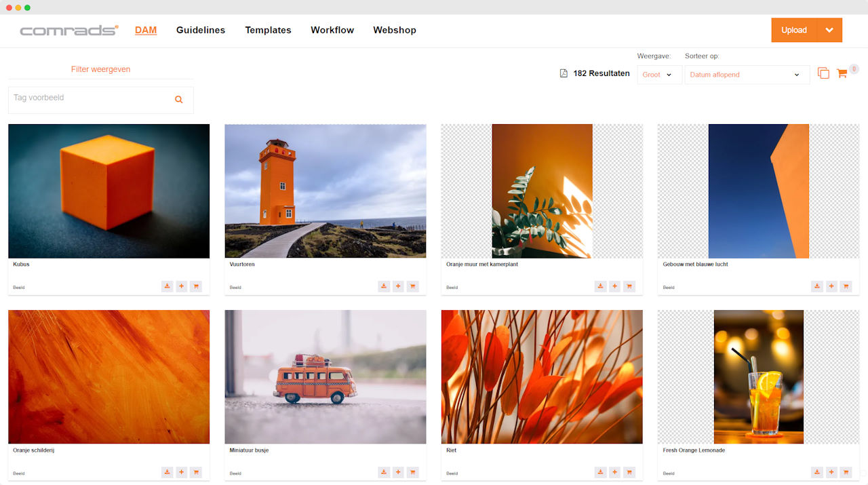Open the Weergave size dropdown showing Groot
Viewport: 868px width, 485px height.
pos(658,75)
